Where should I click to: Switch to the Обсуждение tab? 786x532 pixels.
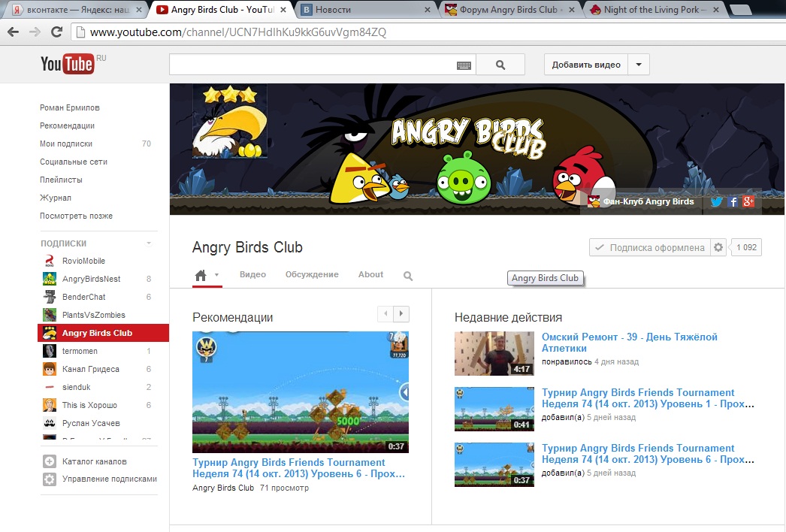312,275
